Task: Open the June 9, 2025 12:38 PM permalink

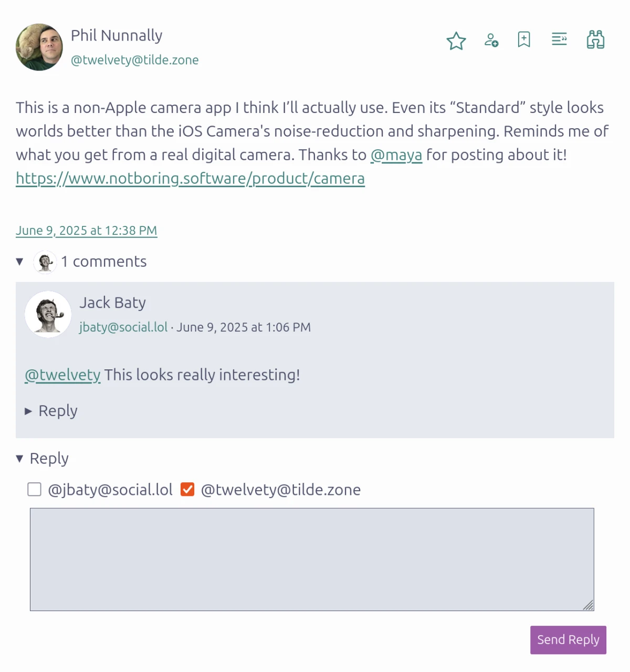Action: [x=87, y=231]
